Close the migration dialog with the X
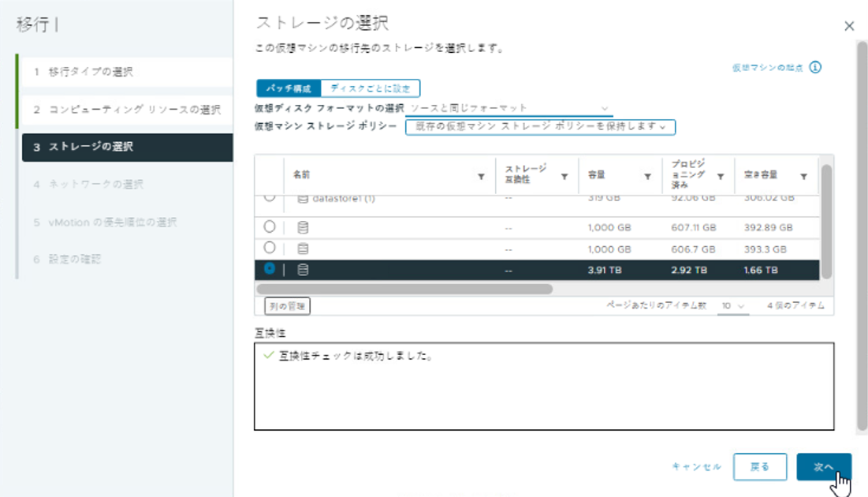868x497 pixels. [849, 26]
